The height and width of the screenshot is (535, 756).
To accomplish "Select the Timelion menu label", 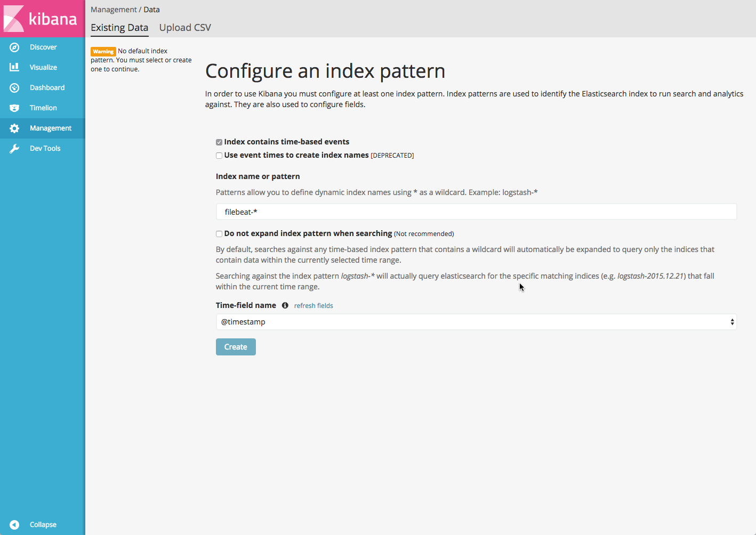I will [x=43, y=108].
